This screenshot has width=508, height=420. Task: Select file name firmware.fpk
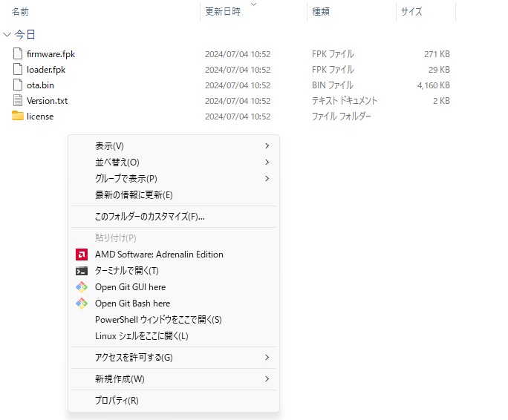pyautogui.click(x=51, y=54)
